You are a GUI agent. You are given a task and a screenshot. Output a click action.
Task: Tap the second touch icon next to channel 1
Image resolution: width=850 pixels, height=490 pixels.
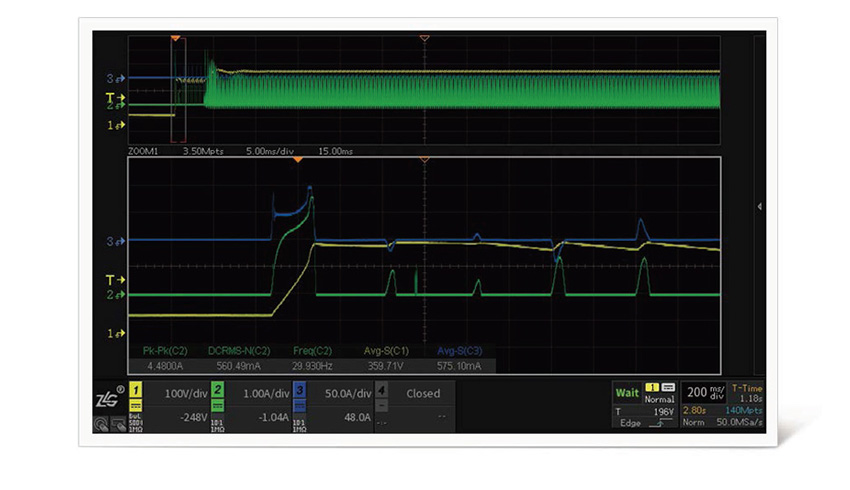(119, 424)
